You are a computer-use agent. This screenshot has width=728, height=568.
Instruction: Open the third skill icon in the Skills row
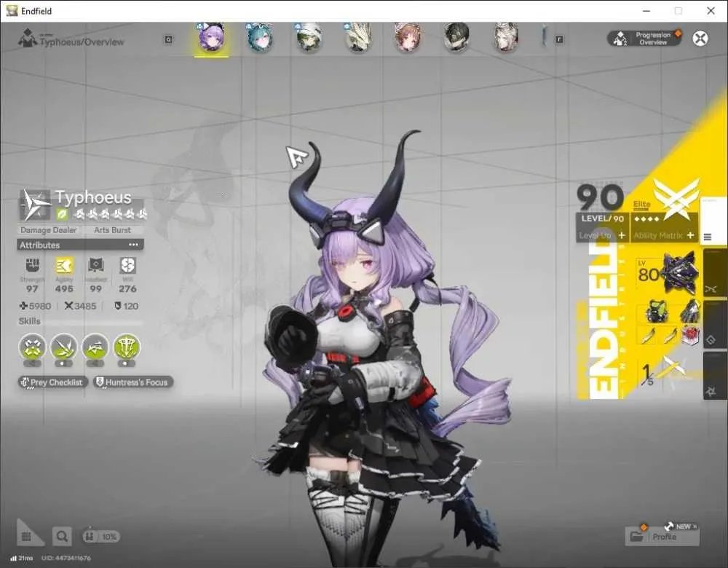[x=95, y=347]
